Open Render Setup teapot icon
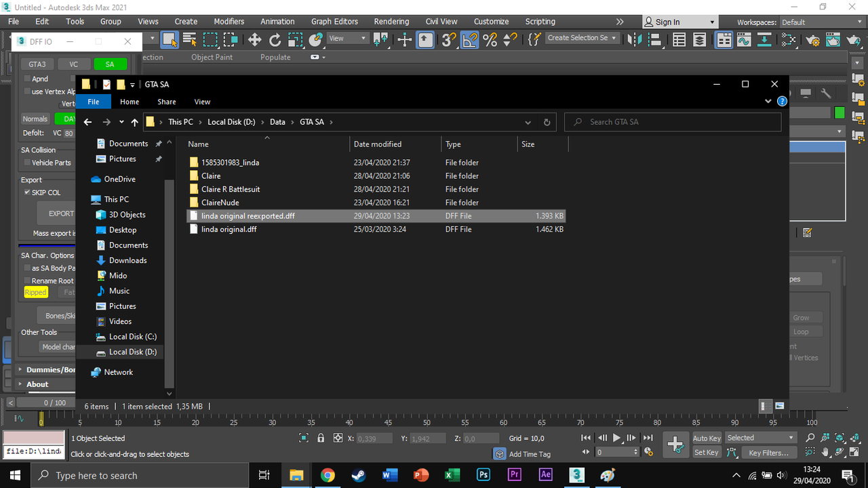The height and width of the screenshot is (488, 868). coord(811,39)
